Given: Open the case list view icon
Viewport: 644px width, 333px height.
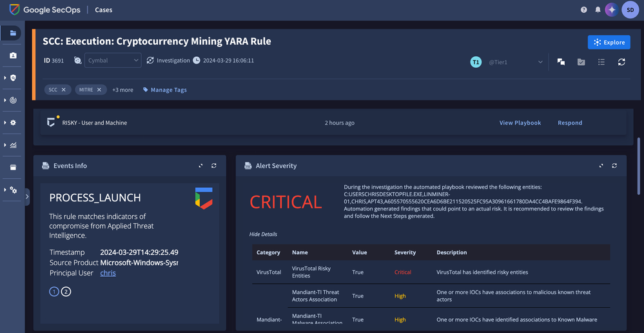Looking at the screenshot, I should coord(601,62).
